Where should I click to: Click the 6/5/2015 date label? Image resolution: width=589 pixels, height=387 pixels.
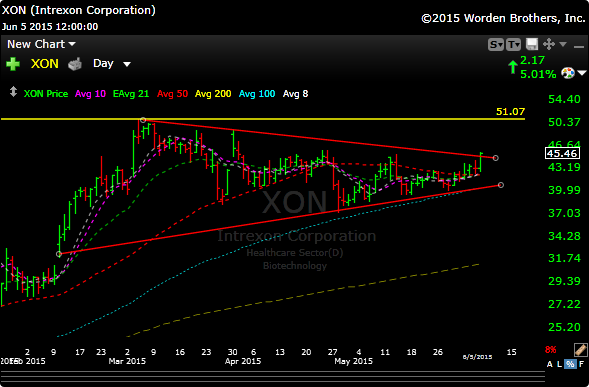[477, 357]
